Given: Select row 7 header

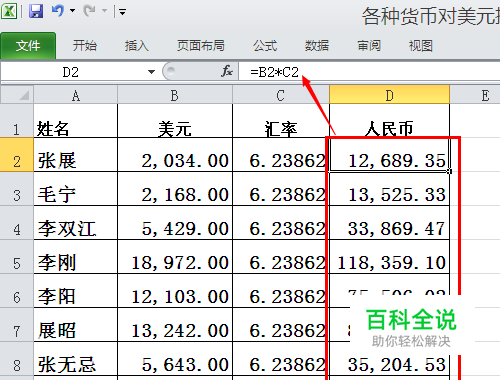Looking at the screenshot, I should tap(17, 325).
